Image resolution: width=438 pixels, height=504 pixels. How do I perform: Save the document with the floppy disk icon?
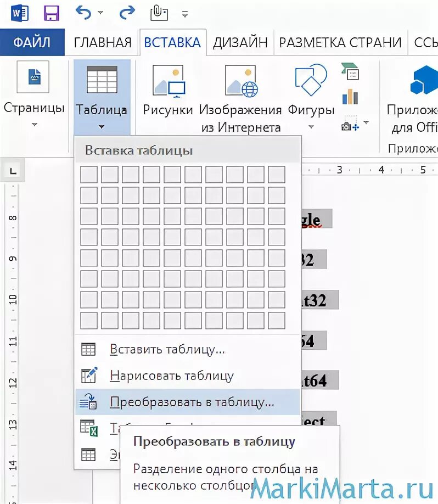pos(52,14)
